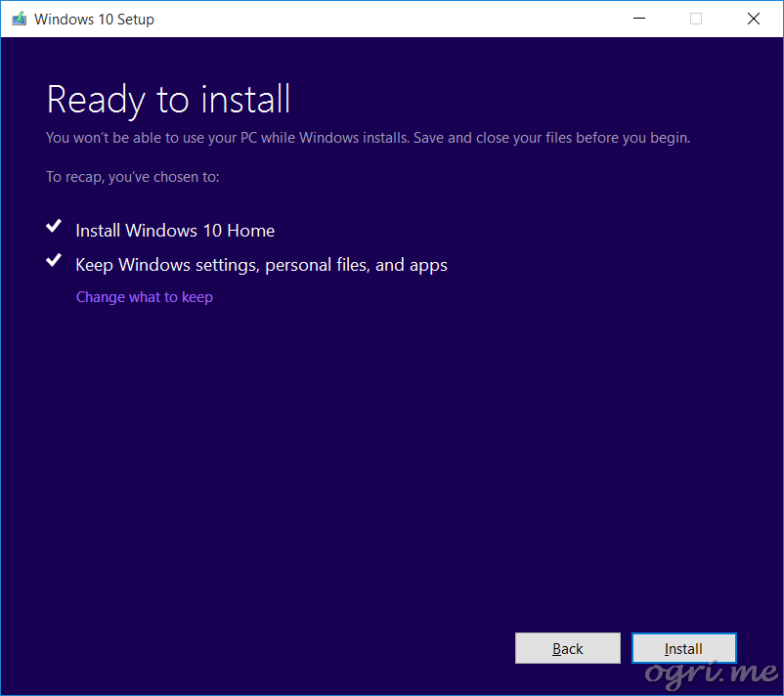This screenshot has height=696, width=784.
Task: Click the 'To recap, you've chosen to:' text
Action: pyautogui.click(x=133, y=177)
